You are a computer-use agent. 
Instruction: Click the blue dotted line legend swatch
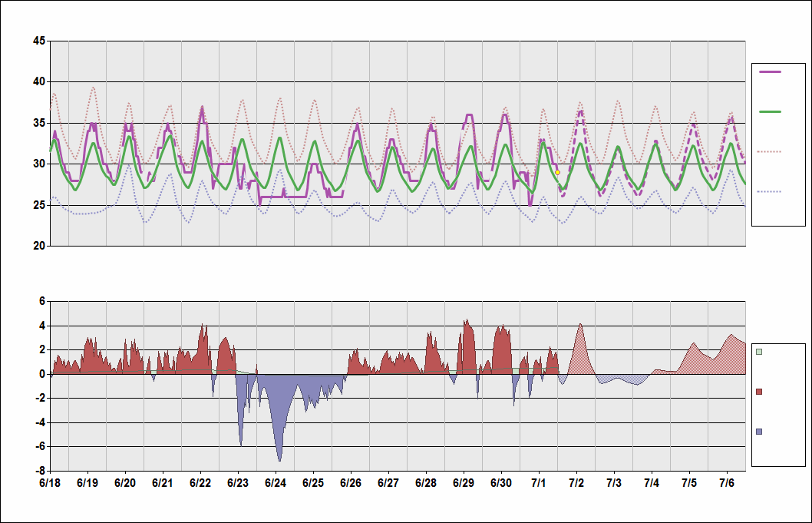click(x=770, y=192)
